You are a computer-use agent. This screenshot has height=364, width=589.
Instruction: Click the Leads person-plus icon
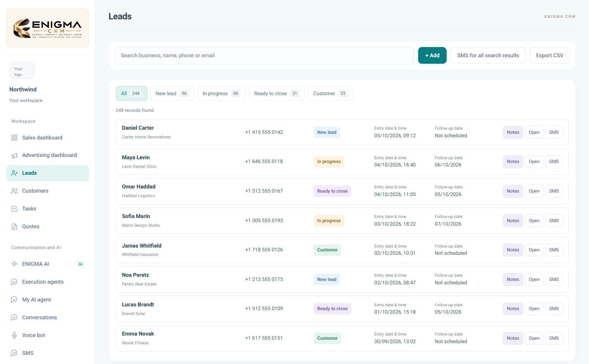pos(14,173)
